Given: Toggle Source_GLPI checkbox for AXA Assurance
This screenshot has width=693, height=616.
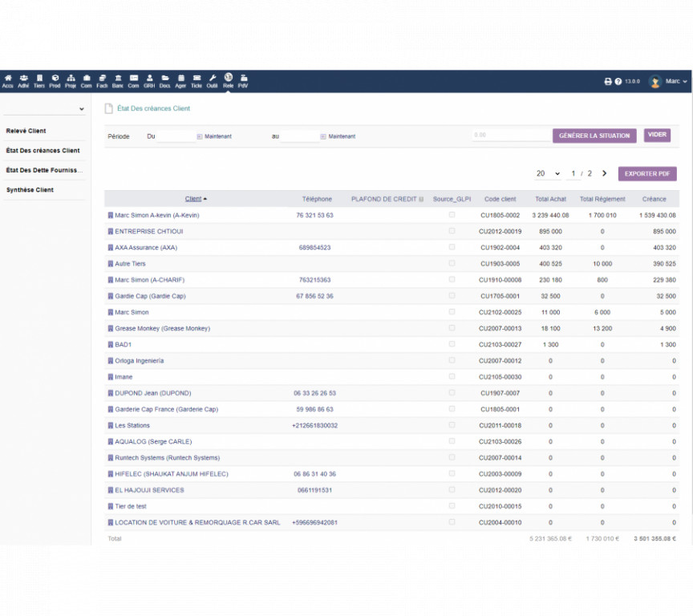Looking at the screenshot, I should (452, 247).
